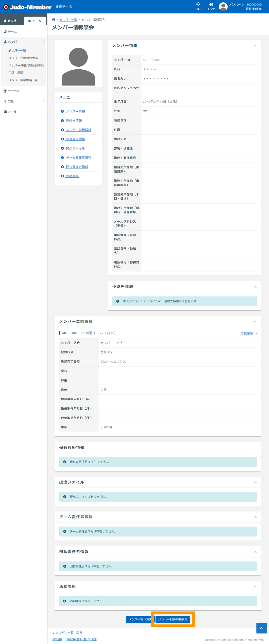Collapse the 活動履歴 panel
269x644 pixels.
point(255,586)
